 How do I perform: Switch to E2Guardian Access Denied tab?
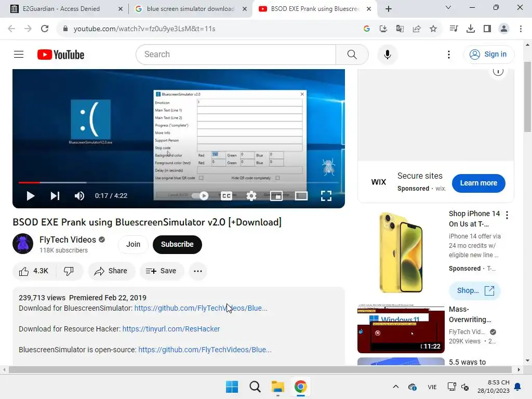pyautogui.click(x=61, y=9)
